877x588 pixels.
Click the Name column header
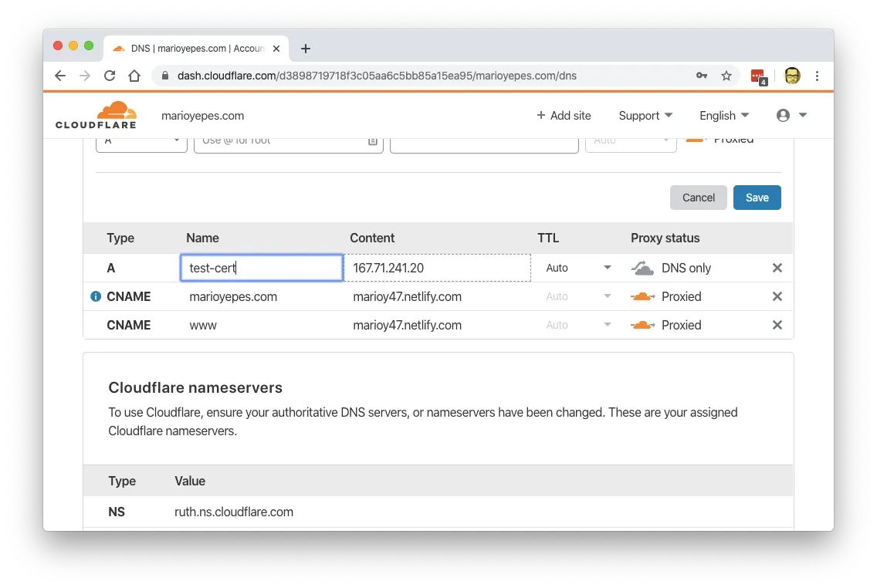[202, 238]
